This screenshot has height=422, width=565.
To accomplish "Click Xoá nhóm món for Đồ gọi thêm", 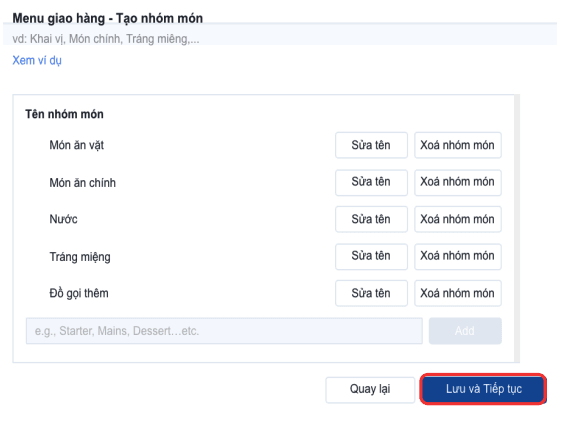I will pyautogui.click(x=458, y=293).
